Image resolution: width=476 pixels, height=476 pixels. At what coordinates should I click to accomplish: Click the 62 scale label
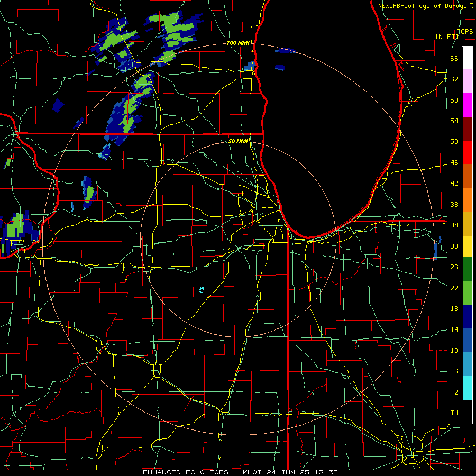(x=454, y=79)
